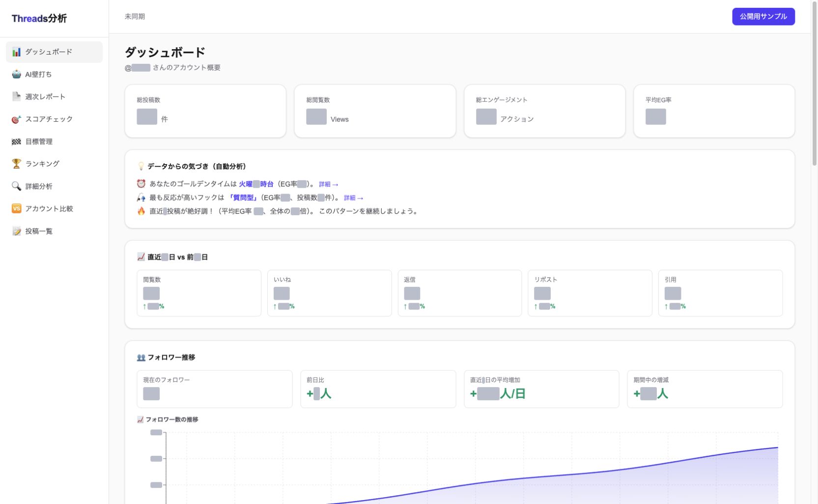818x504 pixels.
Task: Open the ダッシュボード menu item
Action: tap(54, 52)
